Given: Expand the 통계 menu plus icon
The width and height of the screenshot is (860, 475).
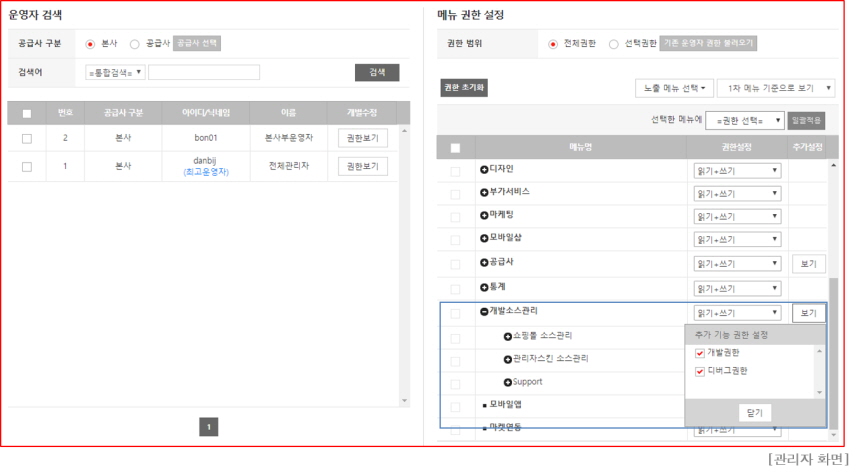Looking at the screenshot, I should tap(484, 287).
